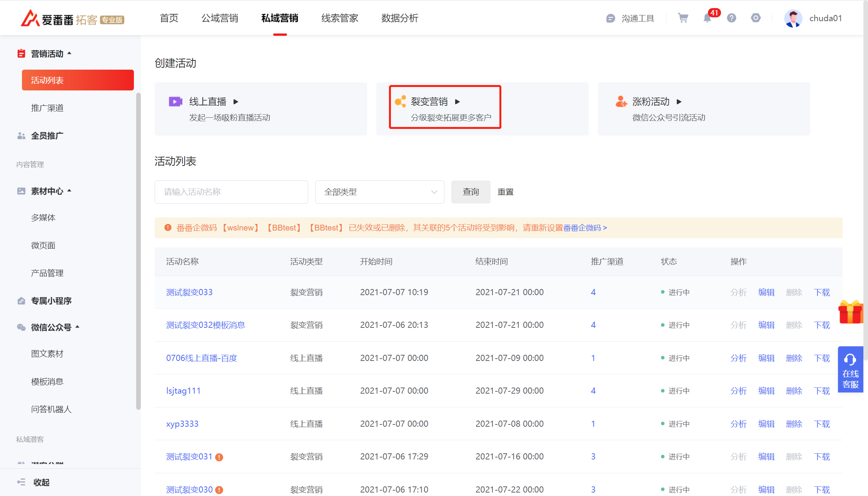The width and height of the screenshot is (868, 496).
Task: Open 多媒体 under 素材中心
Action: click(x=43, y=218)
